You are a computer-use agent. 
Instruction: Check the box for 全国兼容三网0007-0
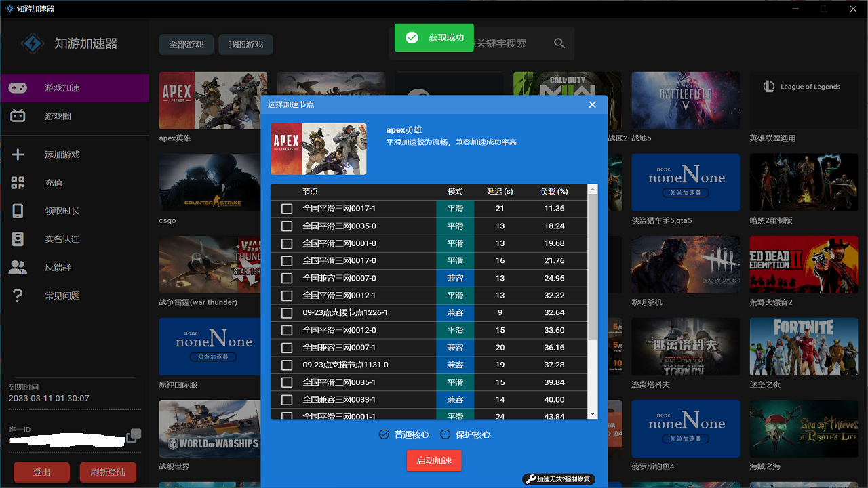tap(287, 279)
